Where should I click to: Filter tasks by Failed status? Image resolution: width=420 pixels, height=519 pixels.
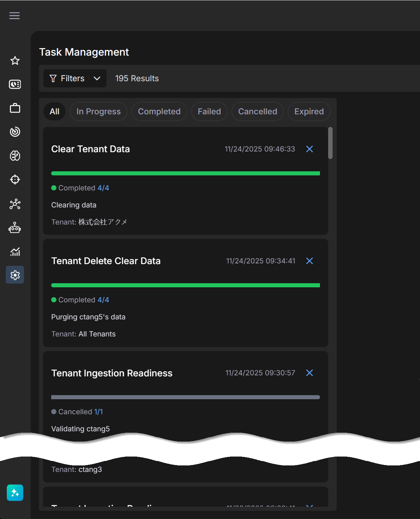(x=209, y=112)
